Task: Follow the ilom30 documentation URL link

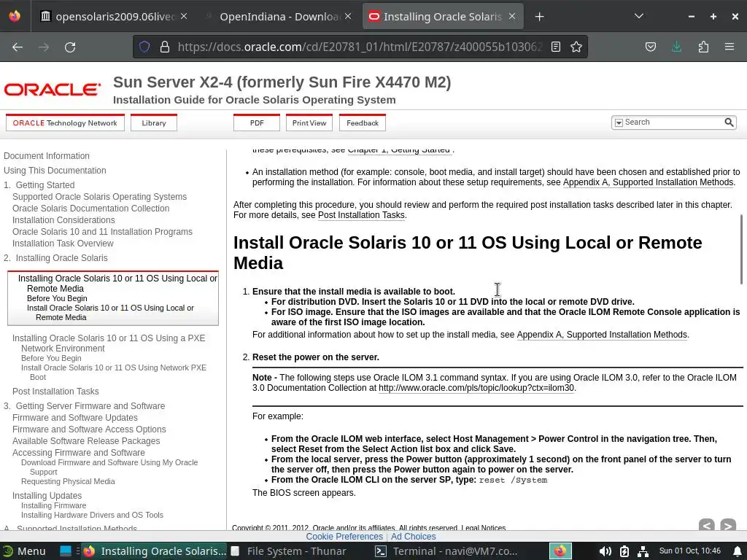Action: pyautogui.click(x=476, y=388)
